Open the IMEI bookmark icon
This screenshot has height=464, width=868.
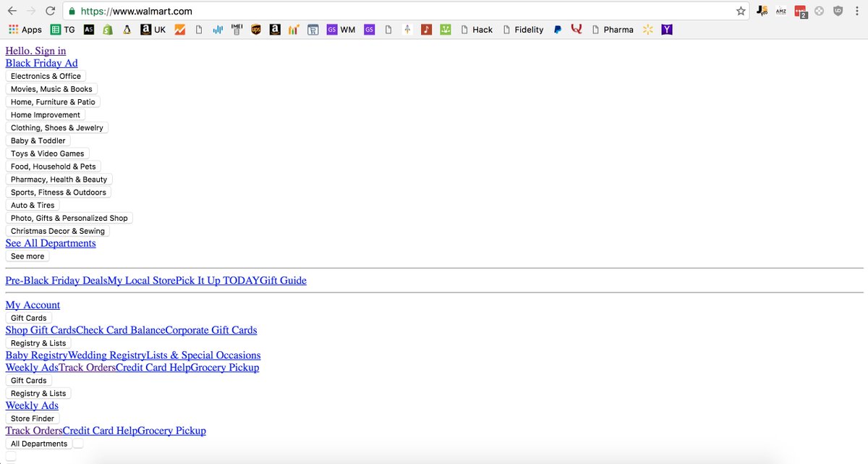click(x=237, y=30)
